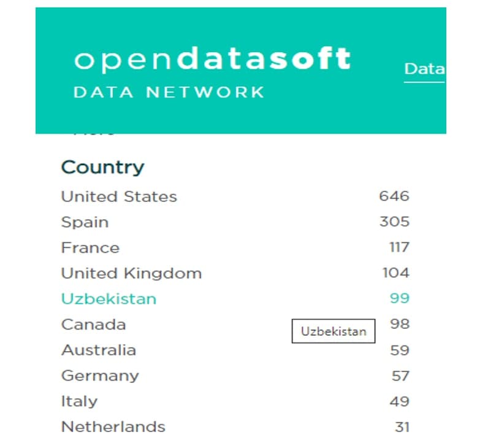The width and height of the screenshot is (477, 448).
Task: Select the Country facet heading
Action: click(102, 167)
